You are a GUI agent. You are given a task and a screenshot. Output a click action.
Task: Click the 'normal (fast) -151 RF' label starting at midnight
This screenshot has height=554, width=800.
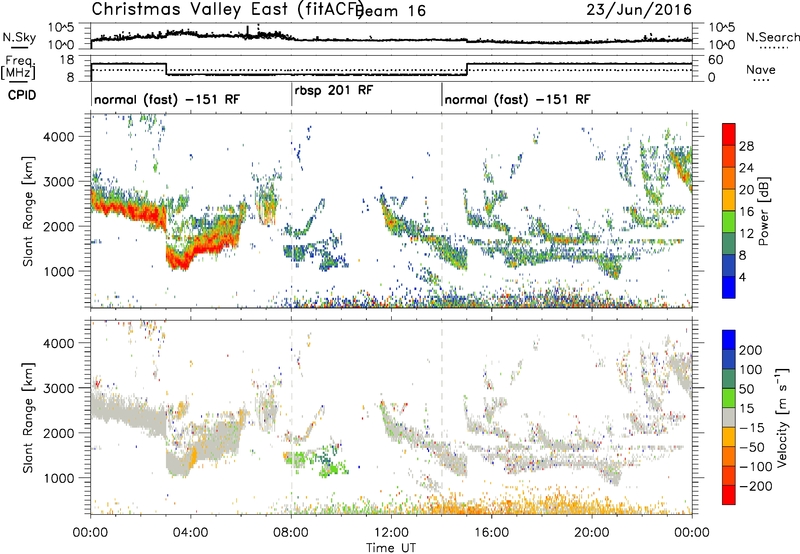coord(166,99)
